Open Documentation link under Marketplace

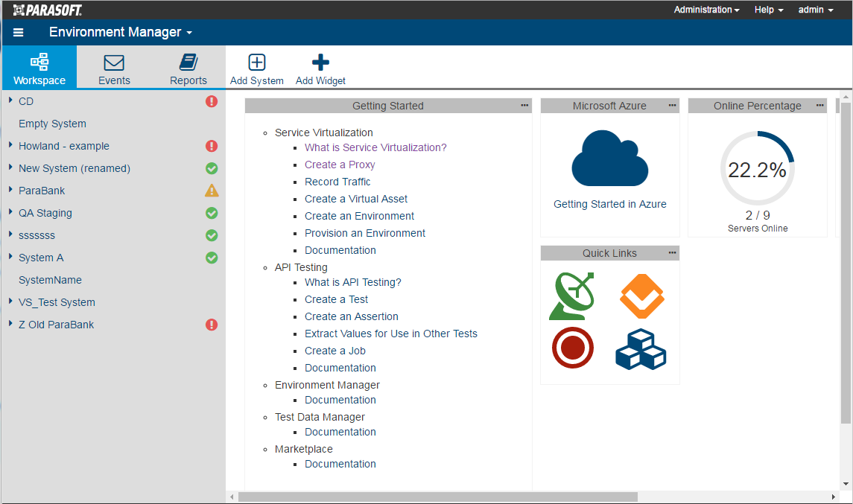340,465
